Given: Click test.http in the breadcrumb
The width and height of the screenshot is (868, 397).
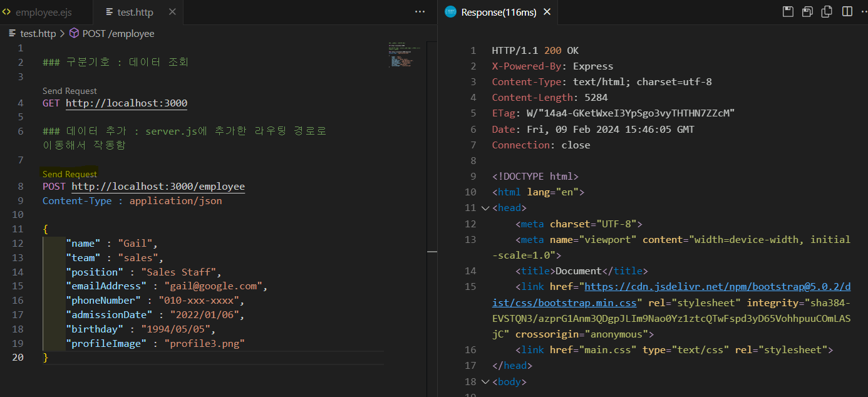Looking at the screenshot, I should [x=38, y=33].
